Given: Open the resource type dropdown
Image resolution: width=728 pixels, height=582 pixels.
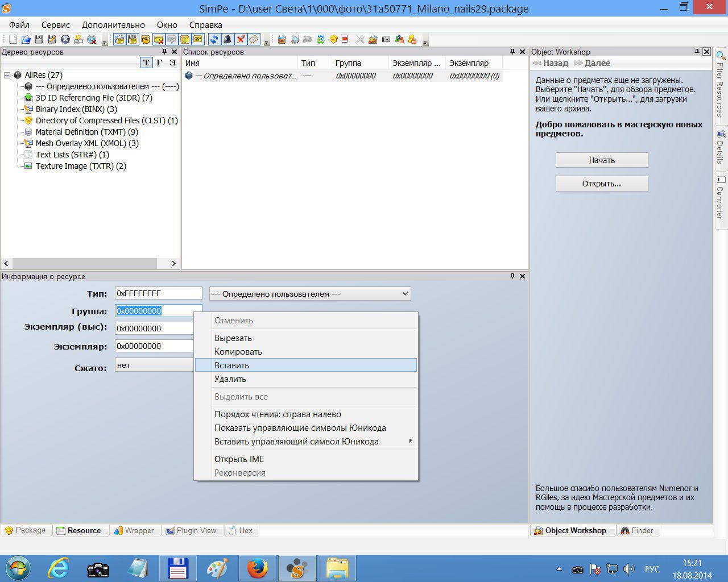Looking at the screenshot, I should coord(405,294).
